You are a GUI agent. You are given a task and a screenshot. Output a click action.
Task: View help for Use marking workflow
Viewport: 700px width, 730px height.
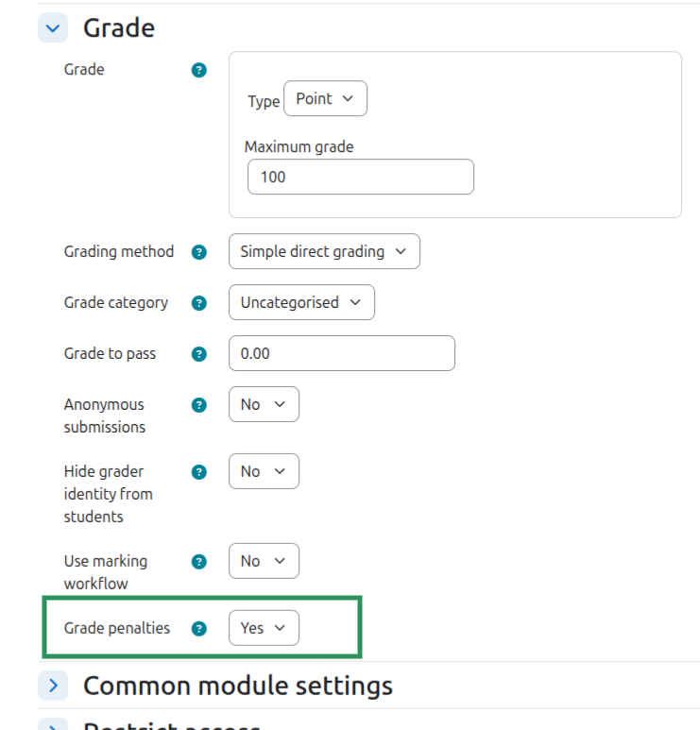click(199, 562)
